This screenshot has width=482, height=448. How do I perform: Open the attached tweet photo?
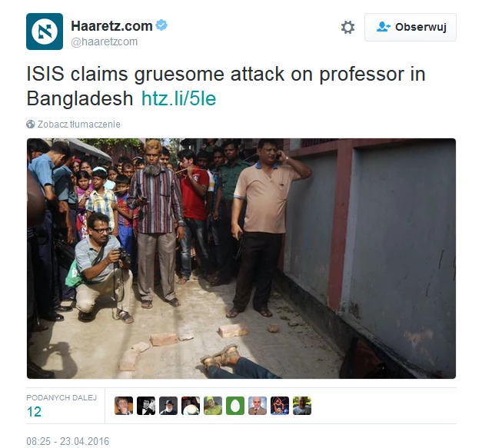click(241, 258)
